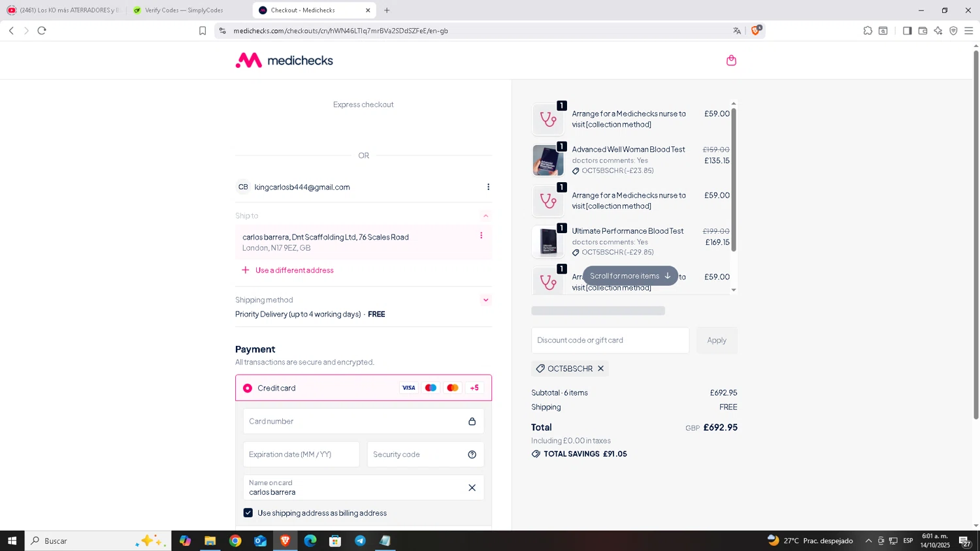Reload the current page
Viewport: 980px width, 551px height.
(x=42, y=31)
